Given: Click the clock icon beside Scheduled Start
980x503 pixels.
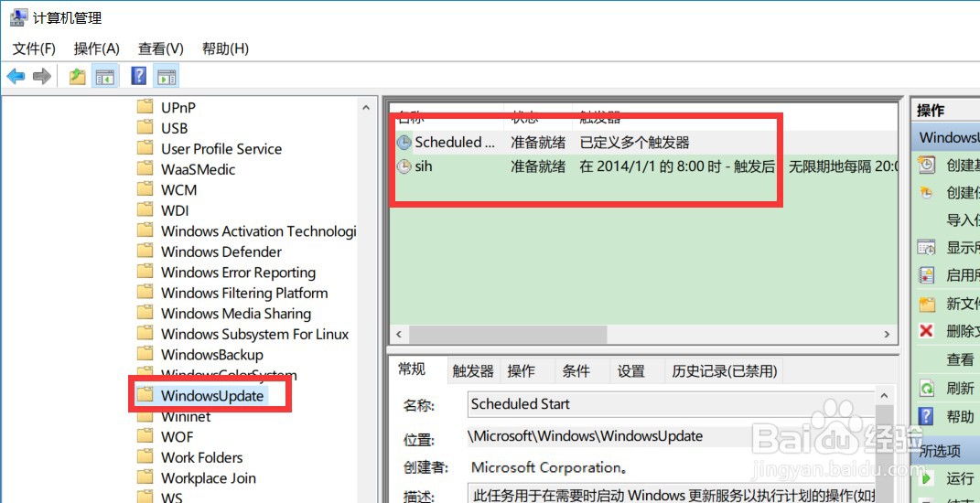Looking at the screenshot, I should pos(404,143).
